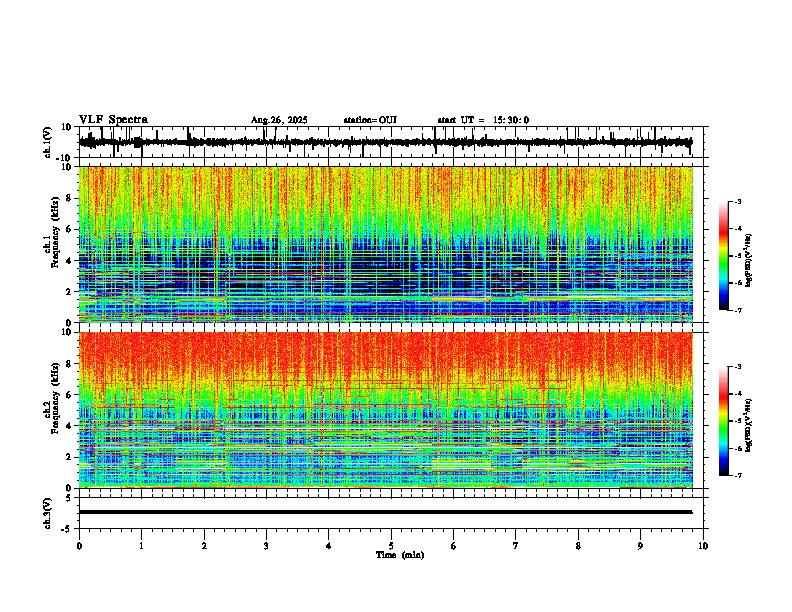Click the "Time (min)" axis title

400,555
